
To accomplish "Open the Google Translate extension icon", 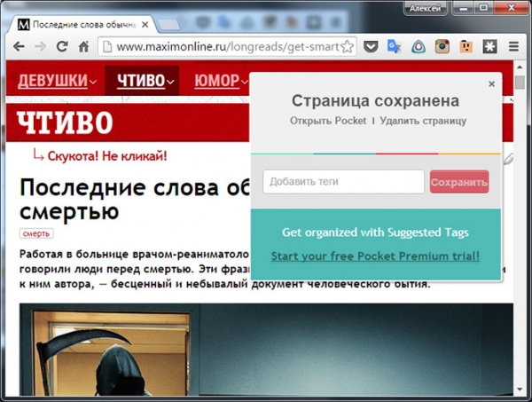I will (395, 46).
